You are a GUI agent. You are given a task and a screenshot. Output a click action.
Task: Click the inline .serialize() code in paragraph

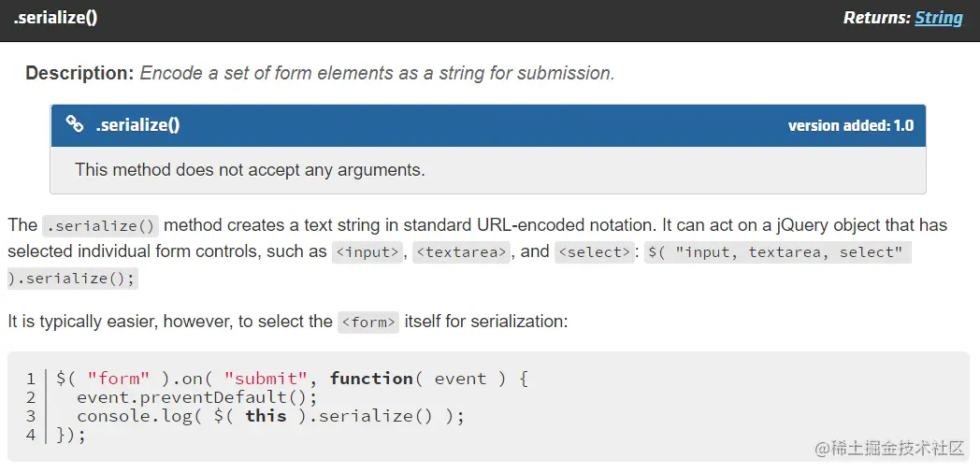click(100, 225)
